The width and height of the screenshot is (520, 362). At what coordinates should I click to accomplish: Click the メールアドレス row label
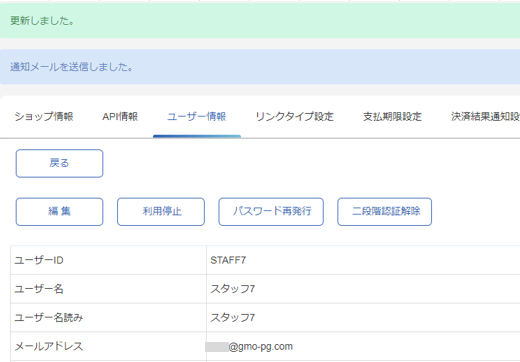[49, 346]
